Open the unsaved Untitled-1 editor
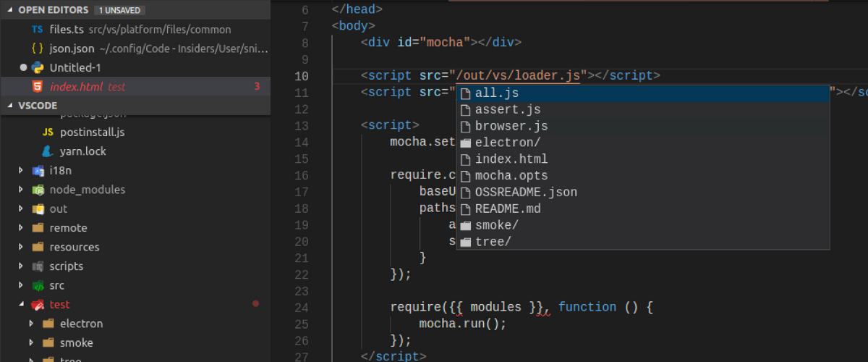The height and width of the screenshot is (362, 868). click(x=135, y=67)
